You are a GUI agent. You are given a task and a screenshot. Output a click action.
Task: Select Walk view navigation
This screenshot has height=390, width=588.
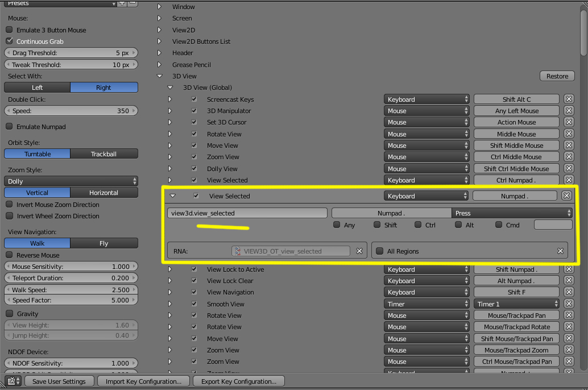(37, 243)
